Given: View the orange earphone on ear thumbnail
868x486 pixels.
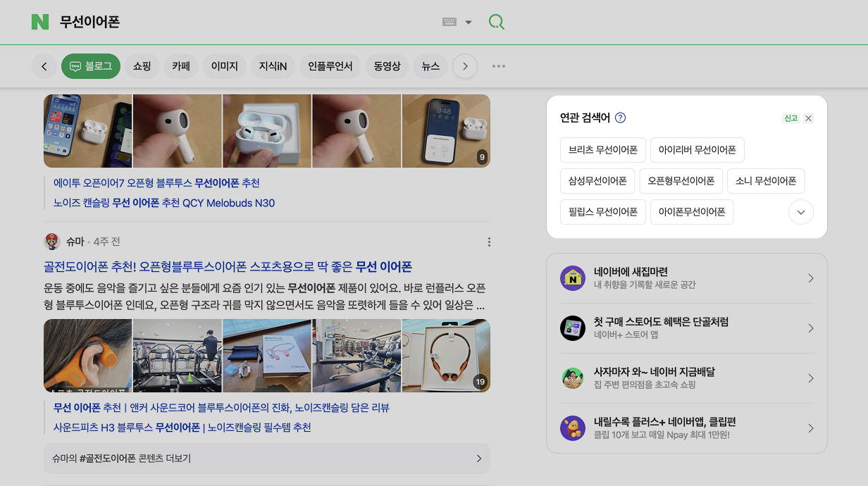Looking at the screenshot, I should coord(87,356).
